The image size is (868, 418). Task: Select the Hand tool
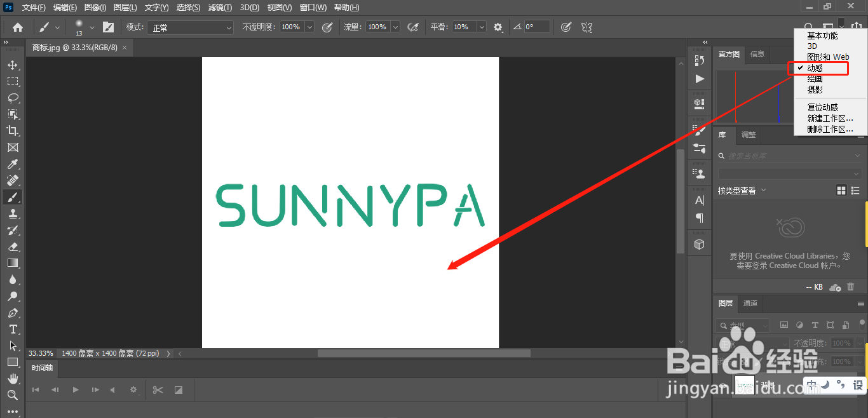click(13, 379)
